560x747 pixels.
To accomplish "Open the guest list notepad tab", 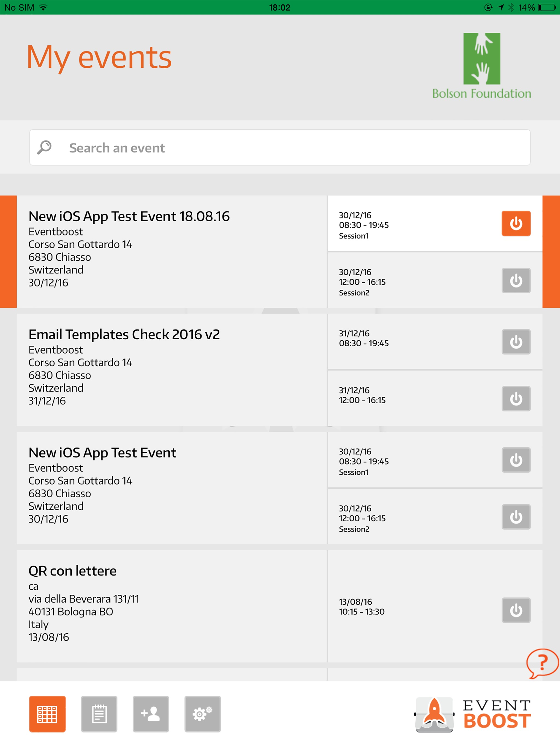I will click(99, 714).
